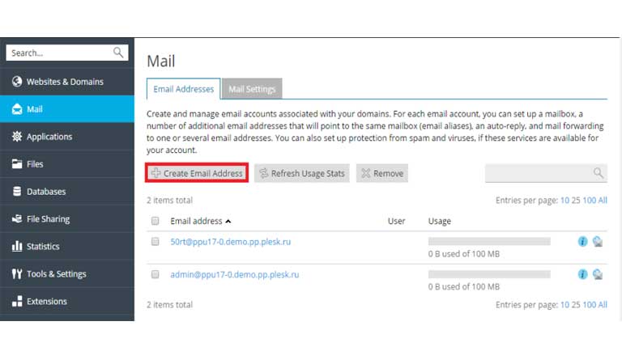
Task: Go to Databases in the sidebar
Action: click(67, 192)
